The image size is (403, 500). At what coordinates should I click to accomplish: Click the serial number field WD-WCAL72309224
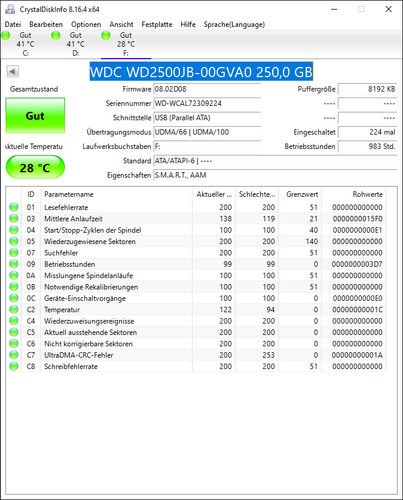coord(207,103)
